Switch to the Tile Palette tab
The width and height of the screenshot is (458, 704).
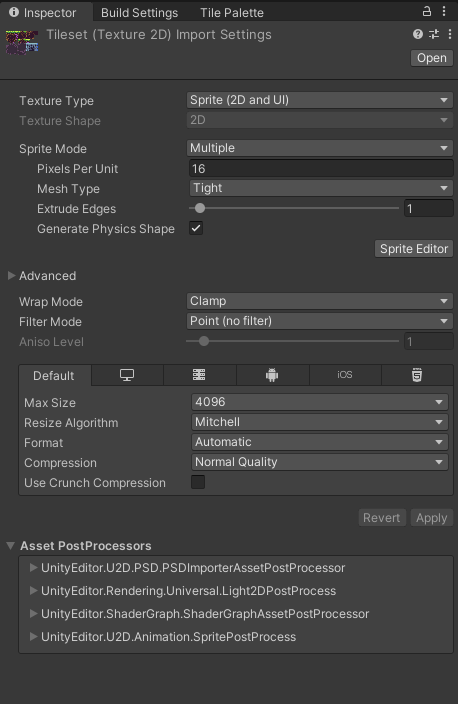pyautogui.click(x=232, y=13)
